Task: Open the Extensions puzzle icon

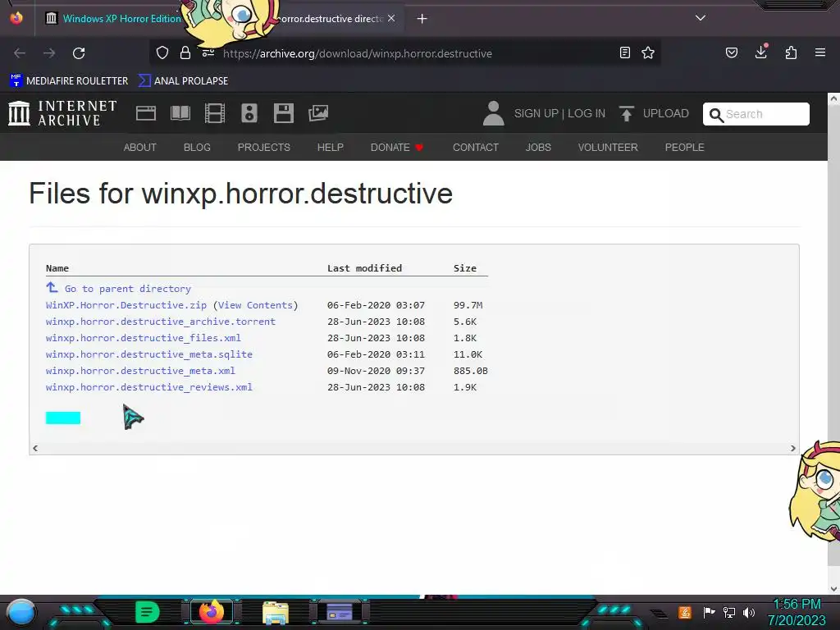Action: point(791,52)
